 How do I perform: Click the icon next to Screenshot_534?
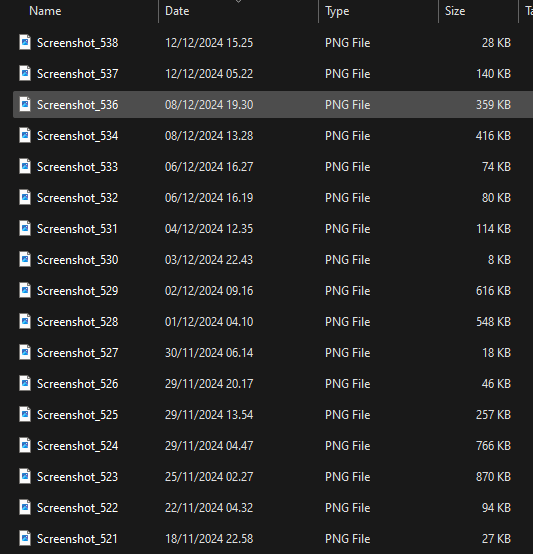(x=25, y=135)
